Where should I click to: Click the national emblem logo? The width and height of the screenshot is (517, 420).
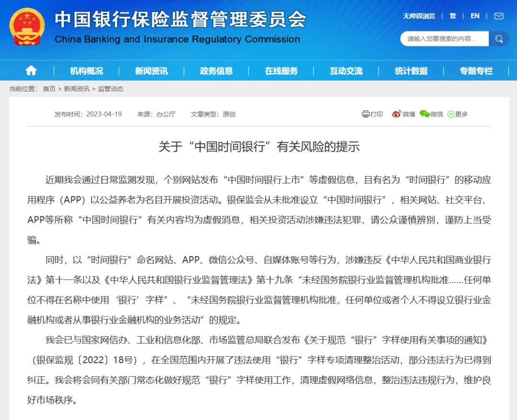(26, 27)
